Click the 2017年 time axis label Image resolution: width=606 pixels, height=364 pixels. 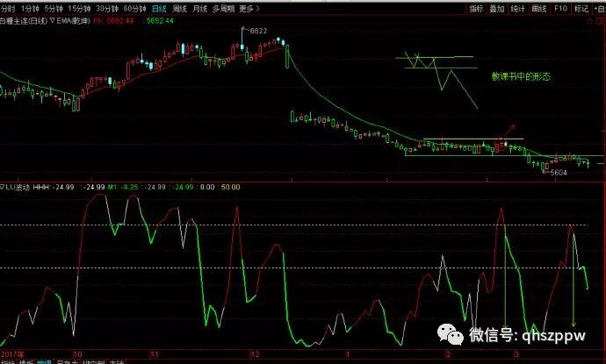12,354
